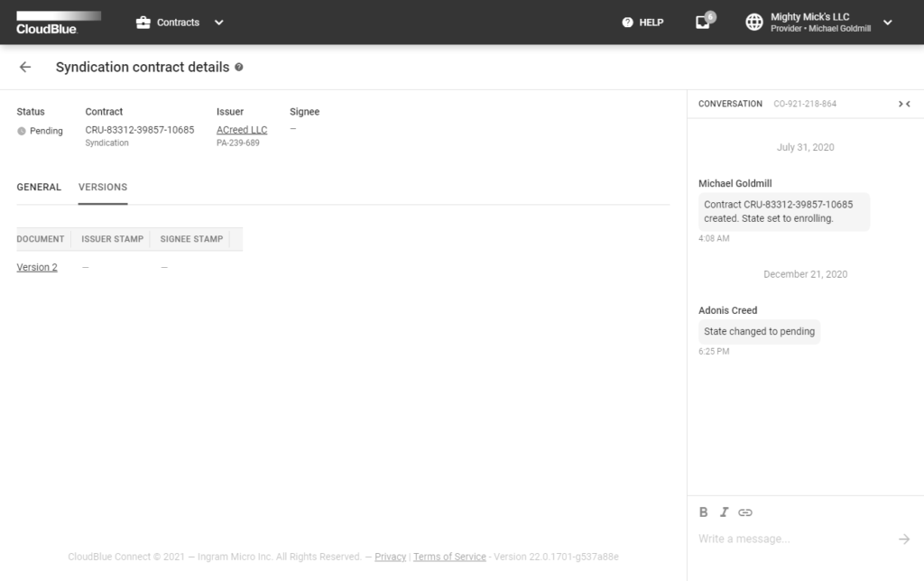The image size is (924, 581).
Task: Insert a link in the message editor
Action: pyautogui.click(x=746, y=512)
